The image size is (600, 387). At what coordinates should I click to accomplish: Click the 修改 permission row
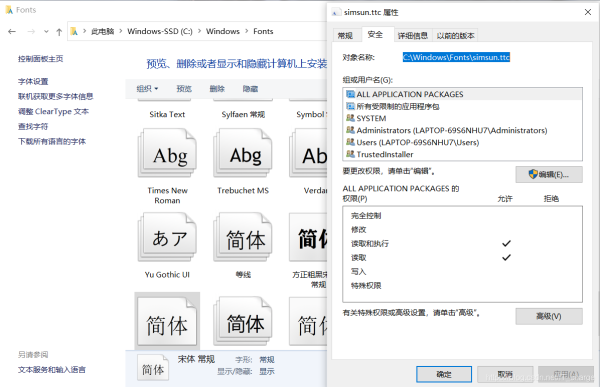click(x=462, y=230)
